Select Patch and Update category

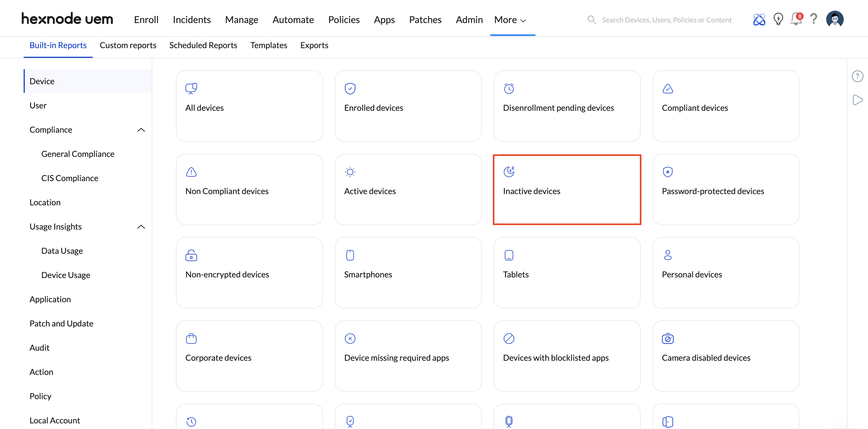(61, 324)
